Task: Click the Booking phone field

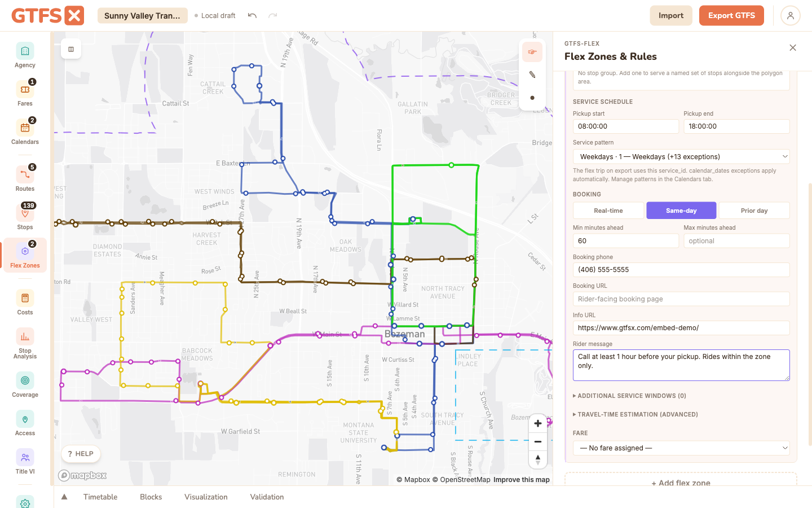Action: [681, 270]
